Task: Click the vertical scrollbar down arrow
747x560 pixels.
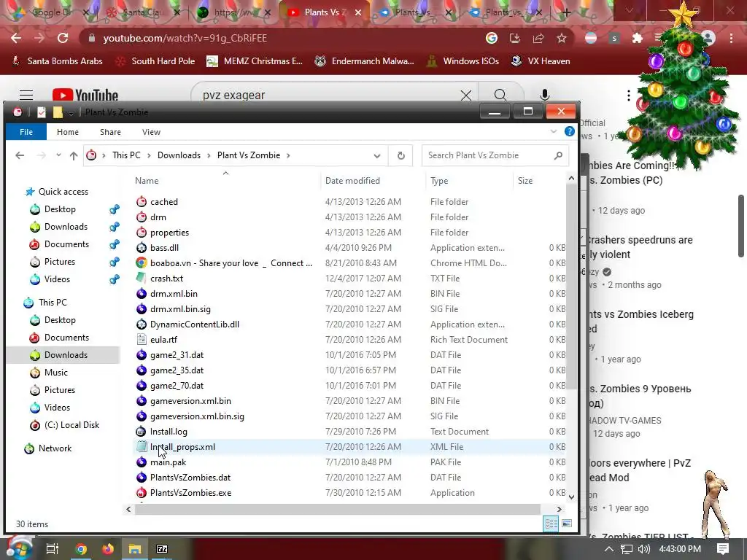Action: (571, 497)
